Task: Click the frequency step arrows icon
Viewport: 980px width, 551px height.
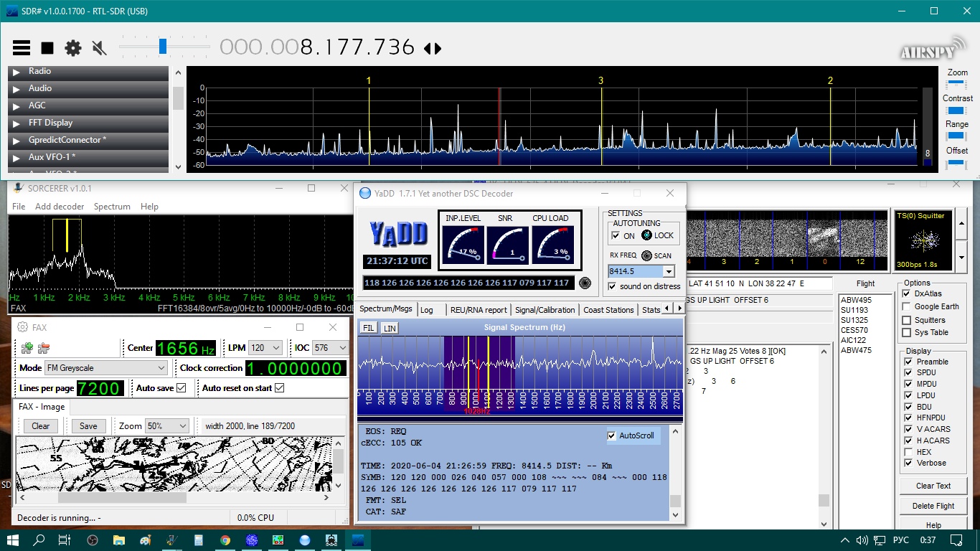Action: point(432,48)
